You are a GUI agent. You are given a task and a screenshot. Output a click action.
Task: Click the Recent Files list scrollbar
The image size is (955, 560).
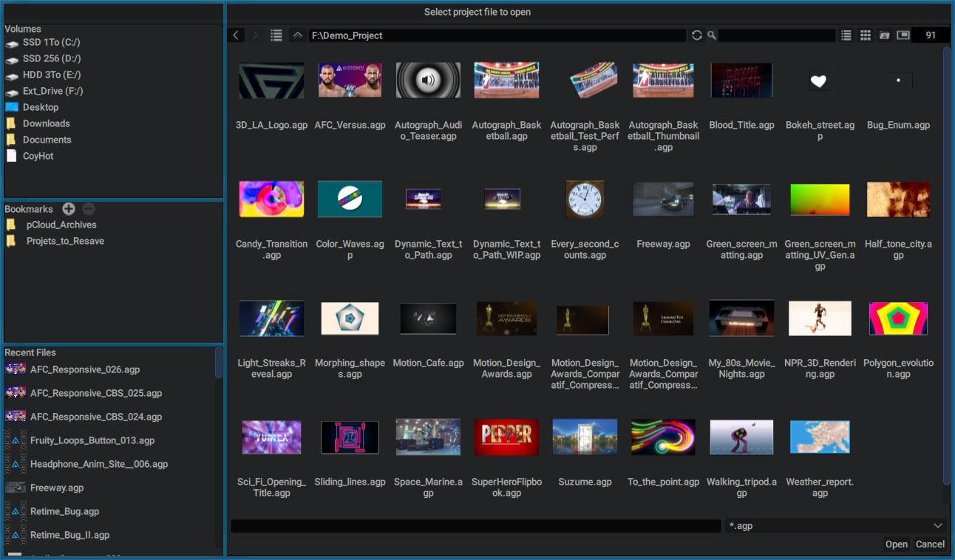(219, 363)
